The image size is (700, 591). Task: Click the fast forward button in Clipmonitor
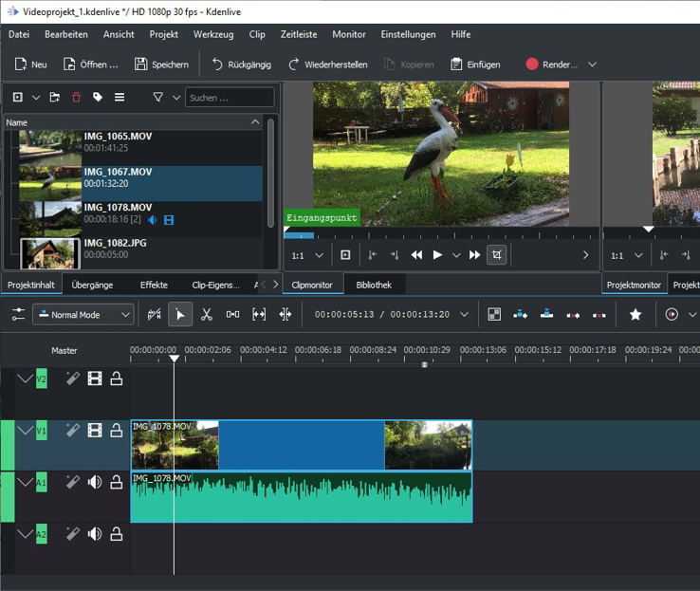tap(474, 255)
